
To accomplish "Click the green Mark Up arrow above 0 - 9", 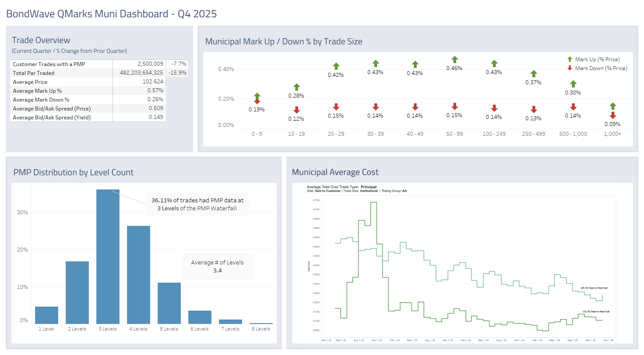I will tap(257, 96).
